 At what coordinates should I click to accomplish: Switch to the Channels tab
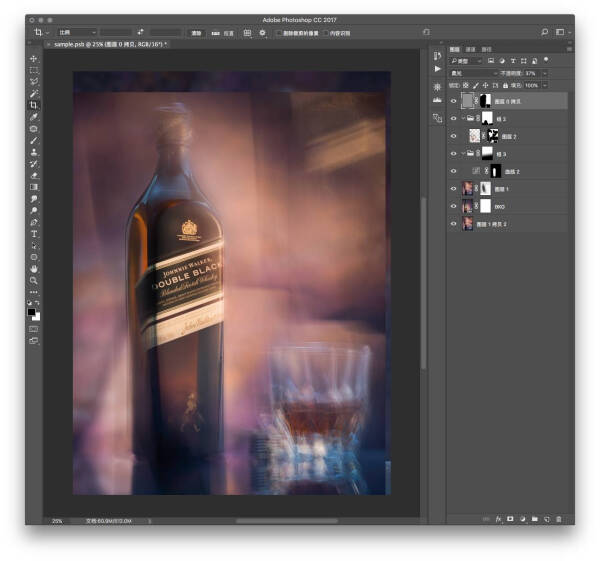point(470,49)
